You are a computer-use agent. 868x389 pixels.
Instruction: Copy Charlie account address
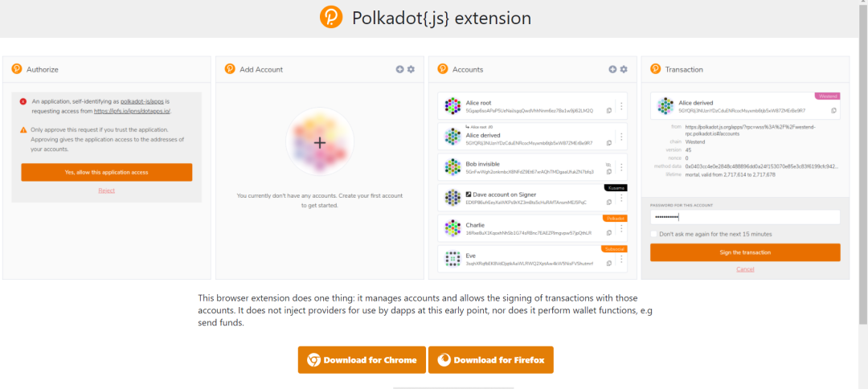click(x=609, y=232)
